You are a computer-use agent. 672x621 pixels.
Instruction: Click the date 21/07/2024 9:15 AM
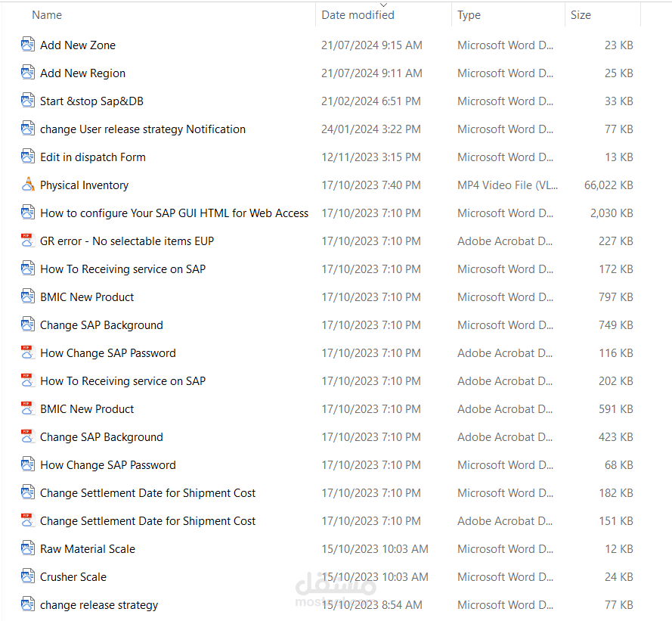(372, 45)
